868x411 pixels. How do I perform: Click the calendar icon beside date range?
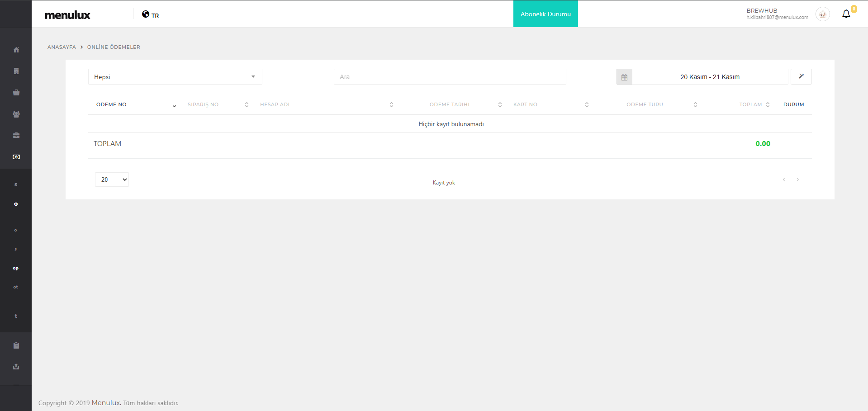click(x=624, y=77)
